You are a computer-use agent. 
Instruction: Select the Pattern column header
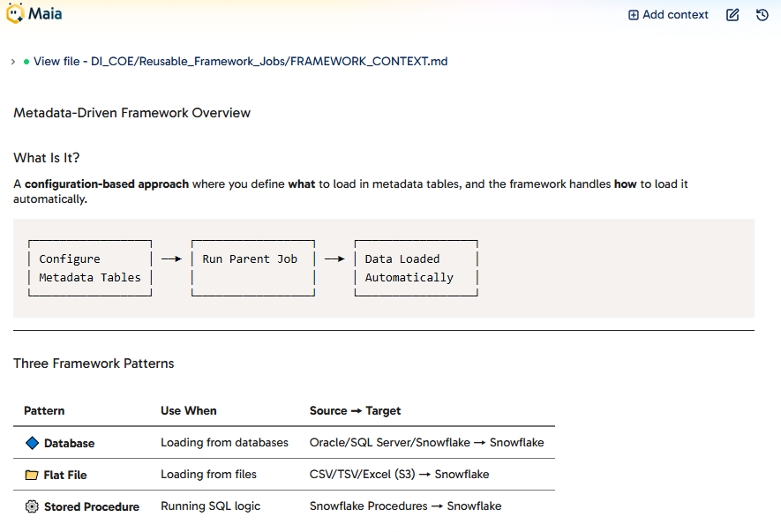pyautogui.click(x=44, y=410)
